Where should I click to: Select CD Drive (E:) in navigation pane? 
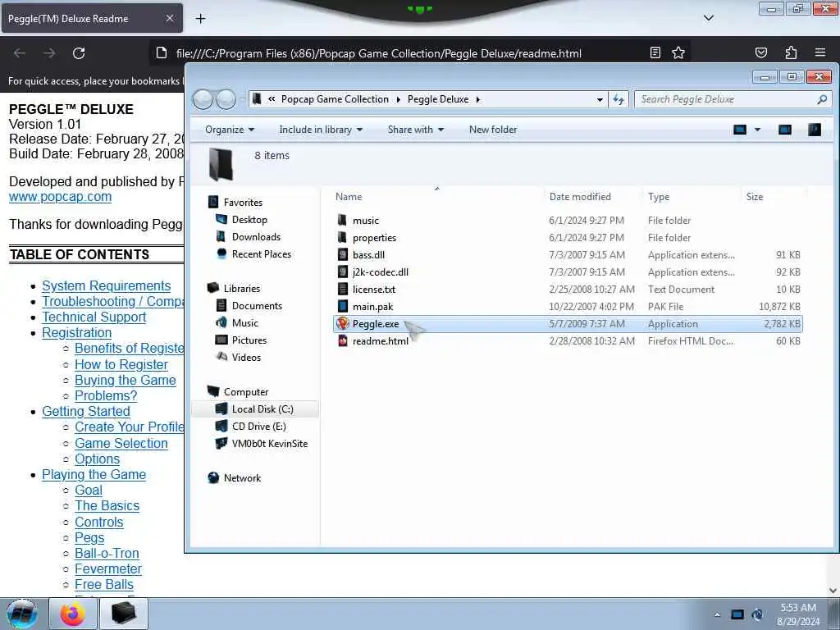coord(258,427)
